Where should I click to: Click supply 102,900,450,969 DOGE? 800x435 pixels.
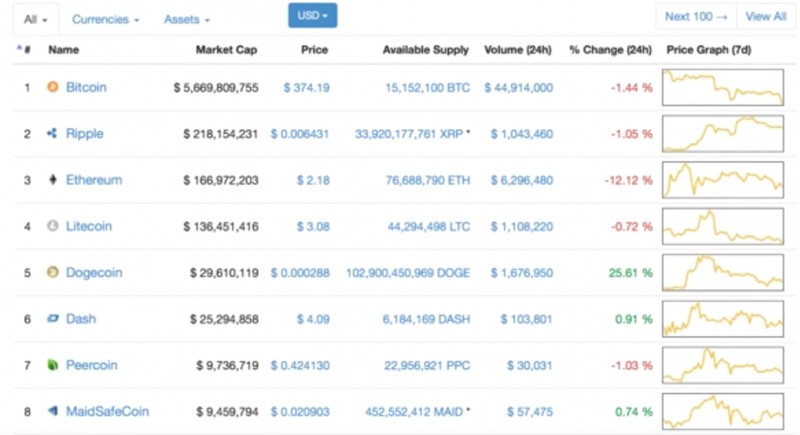(x=408, y=273)
